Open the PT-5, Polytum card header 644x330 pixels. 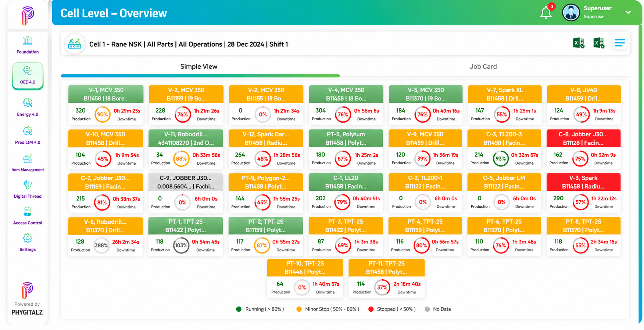click(x=346, y=139)
